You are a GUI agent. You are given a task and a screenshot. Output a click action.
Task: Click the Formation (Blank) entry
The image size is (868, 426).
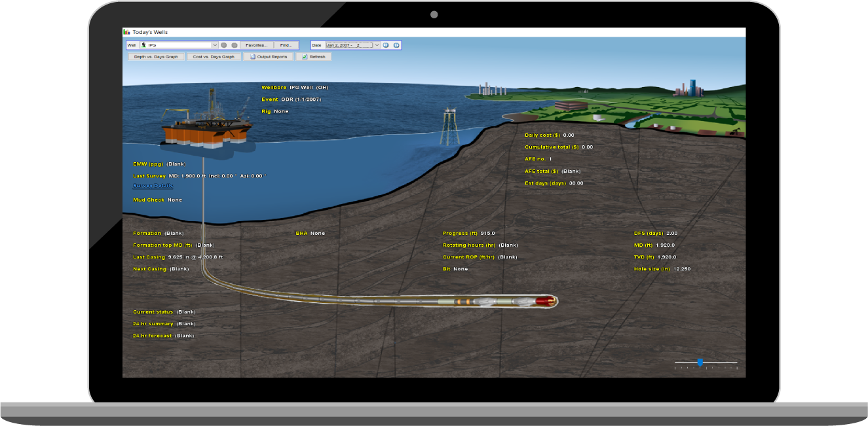[x=159, y=233]
